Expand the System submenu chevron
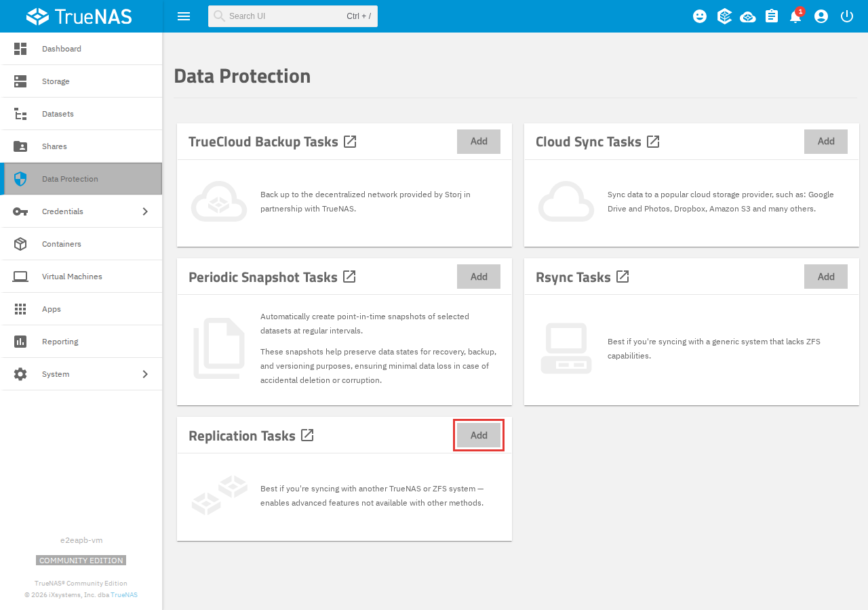 pyautogui.click(x=145, y=374)
